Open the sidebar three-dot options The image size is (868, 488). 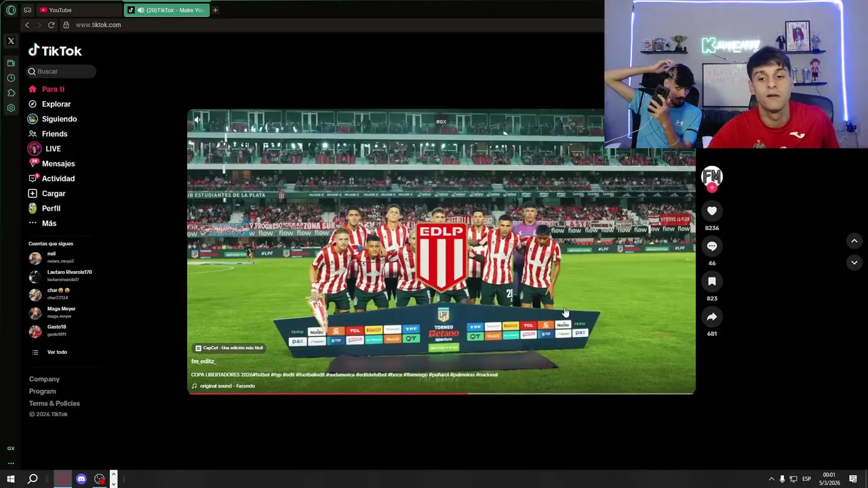coord(11,464)
